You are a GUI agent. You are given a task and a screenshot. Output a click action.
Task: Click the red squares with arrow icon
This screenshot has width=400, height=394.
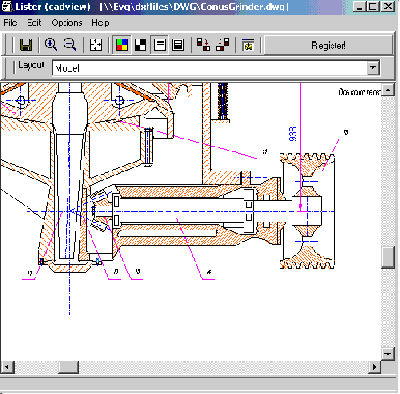coord(203,45)
